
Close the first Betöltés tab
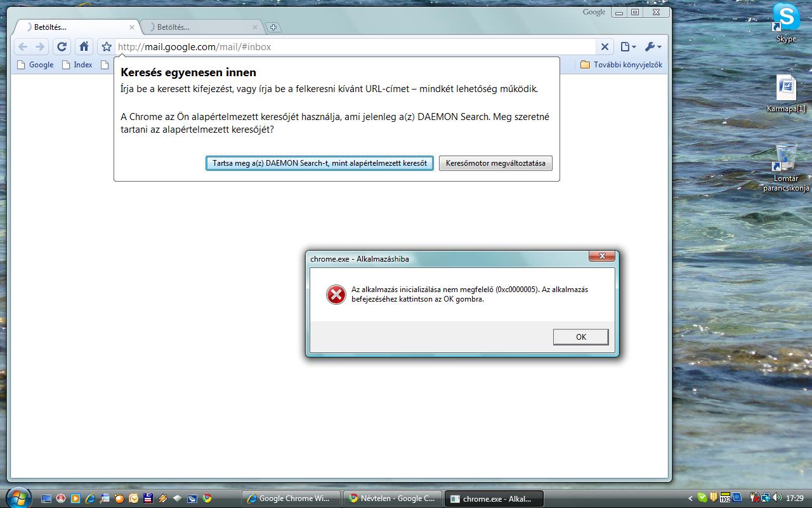(133, 27)
